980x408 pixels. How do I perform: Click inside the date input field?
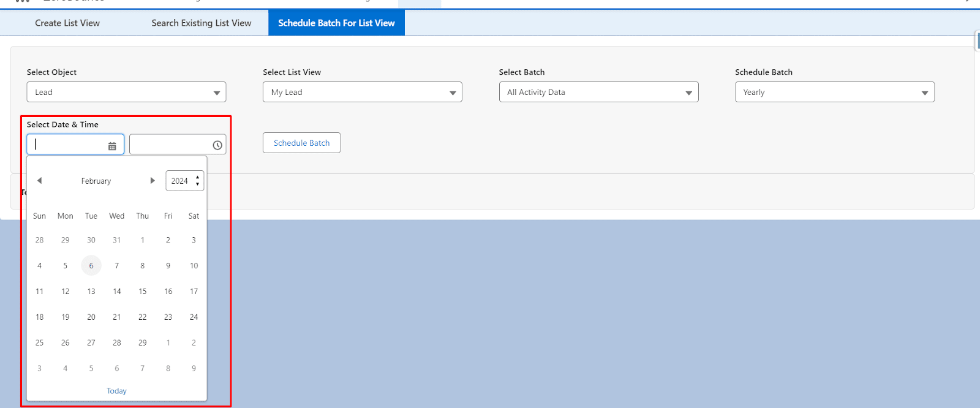tap(67, 145)
